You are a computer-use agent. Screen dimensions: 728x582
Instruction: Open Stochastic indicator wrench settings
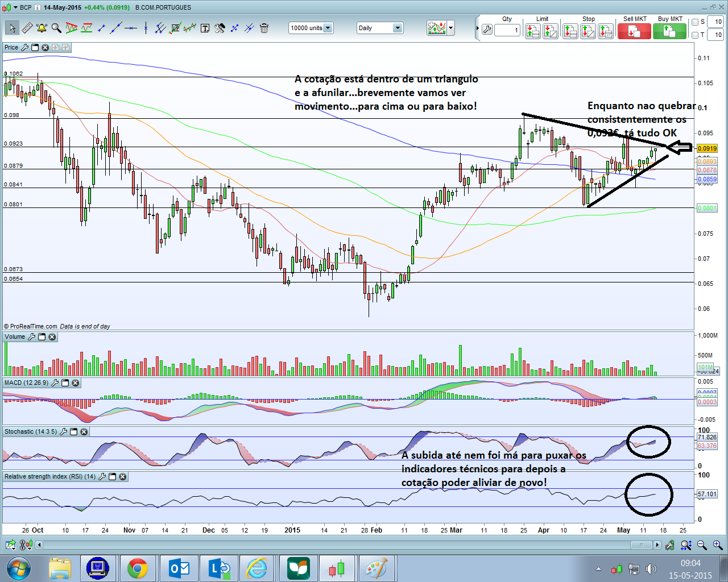click(63, 432)
